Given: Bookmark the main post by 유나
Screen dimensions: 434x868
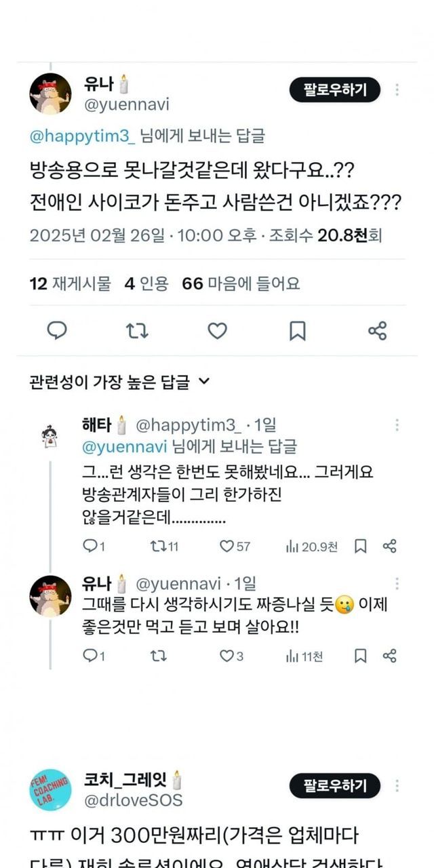Looking at the screenshot, I should [x=297, y=330].
